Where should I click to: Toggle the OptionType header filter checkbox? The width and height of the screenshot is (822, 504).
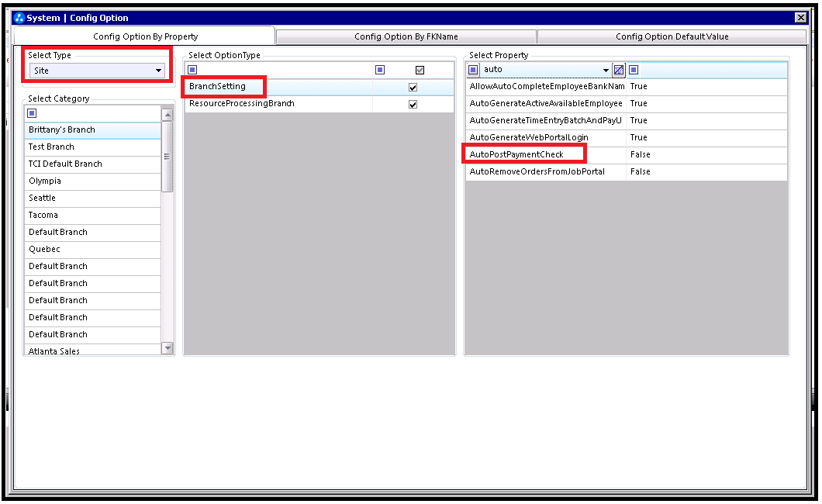coord(420,70)
